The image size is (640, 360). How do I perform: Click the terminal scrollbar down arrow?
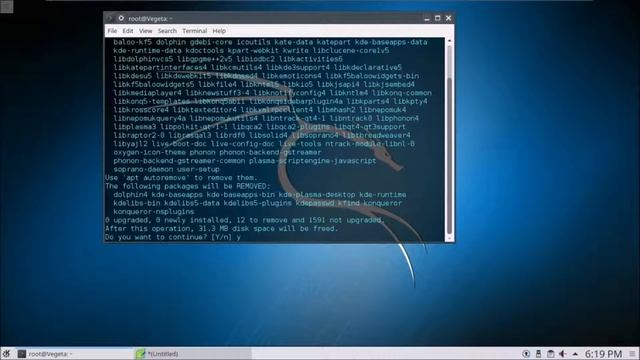449,238
